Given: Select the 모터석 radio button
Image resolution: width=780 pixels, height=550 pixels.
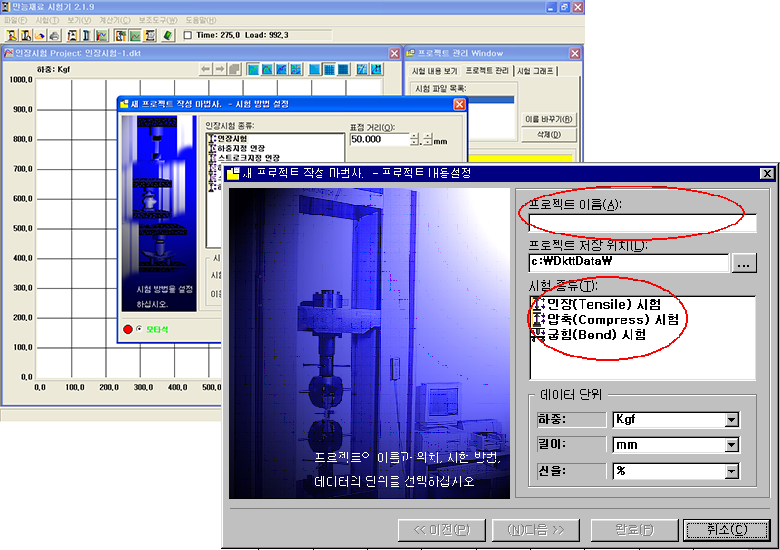Looking at the screenshot, I should 139,329.
